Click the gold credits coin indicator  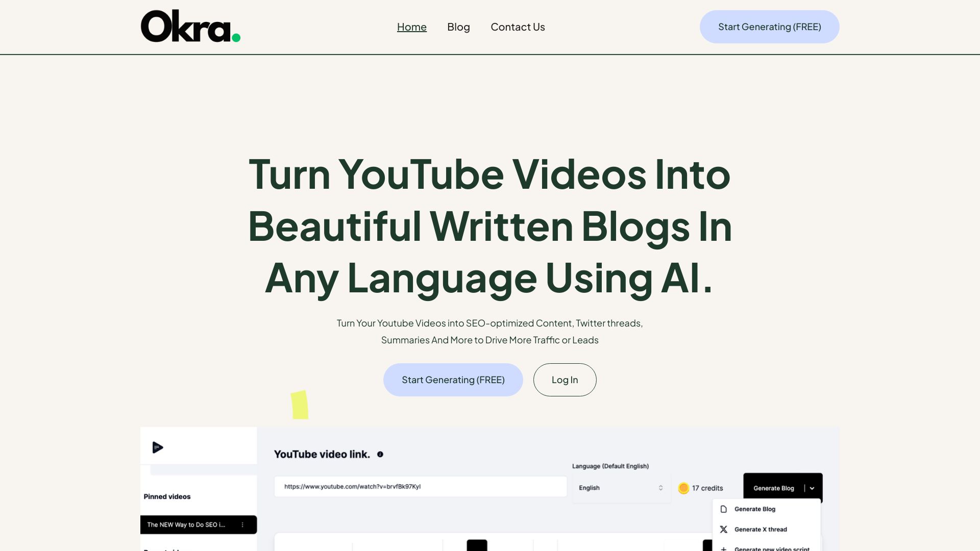[x=683, y=487]
